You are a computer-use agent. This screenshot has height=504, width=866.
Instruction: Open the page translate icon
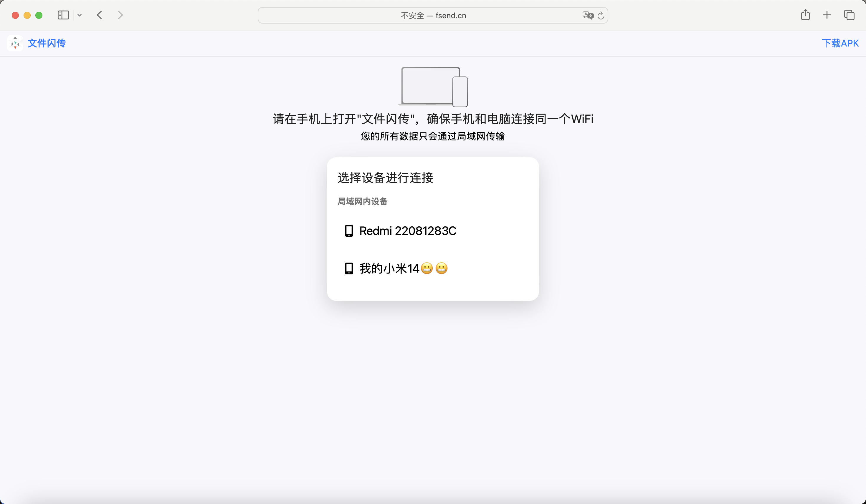pyautogui.click(x=588, y=16)
